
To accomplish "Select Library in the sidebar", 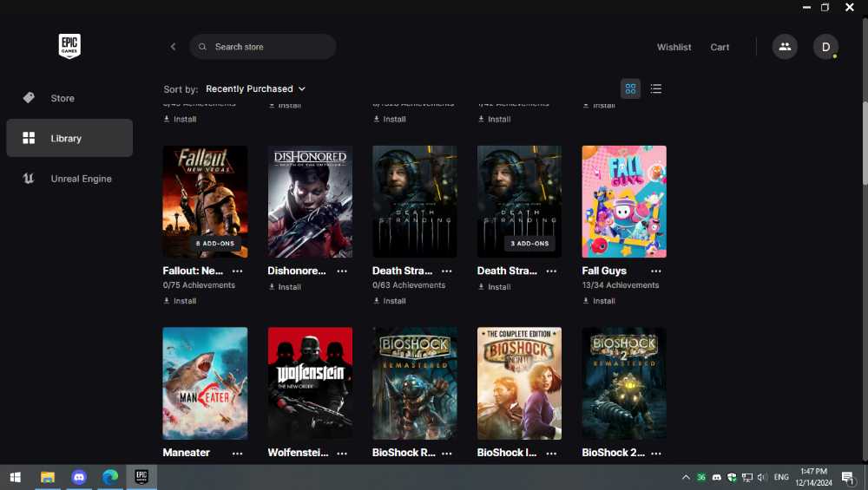I will click(69, 138).
